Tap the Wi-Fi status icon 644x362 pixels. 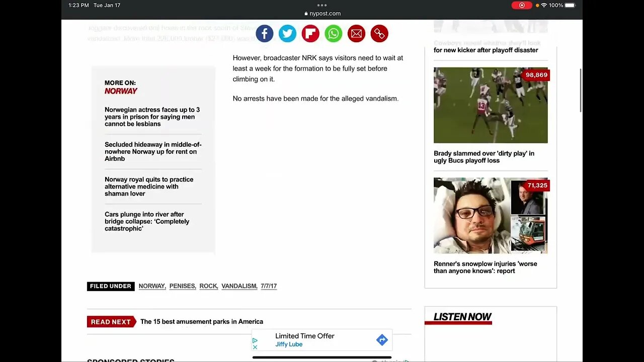544,5
